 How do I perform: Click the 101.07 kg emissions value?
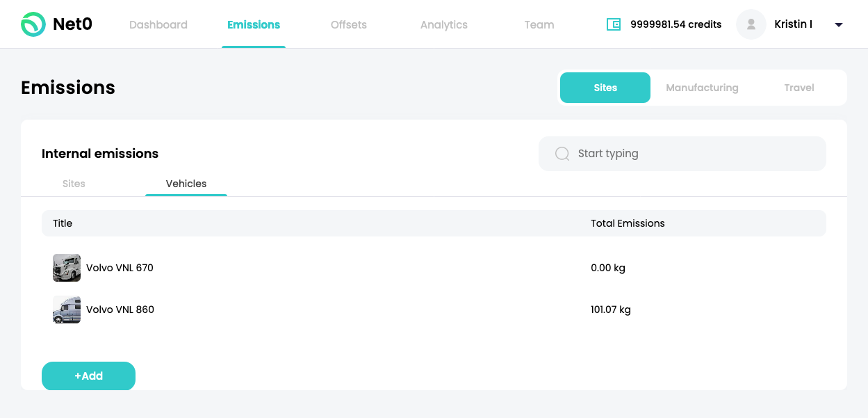point(611,310)
